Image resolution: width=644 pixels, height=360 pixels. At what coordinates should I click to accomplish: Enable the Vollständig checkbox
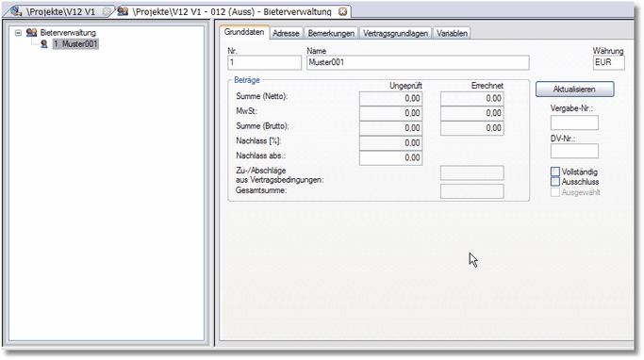(x=555, y=172)
